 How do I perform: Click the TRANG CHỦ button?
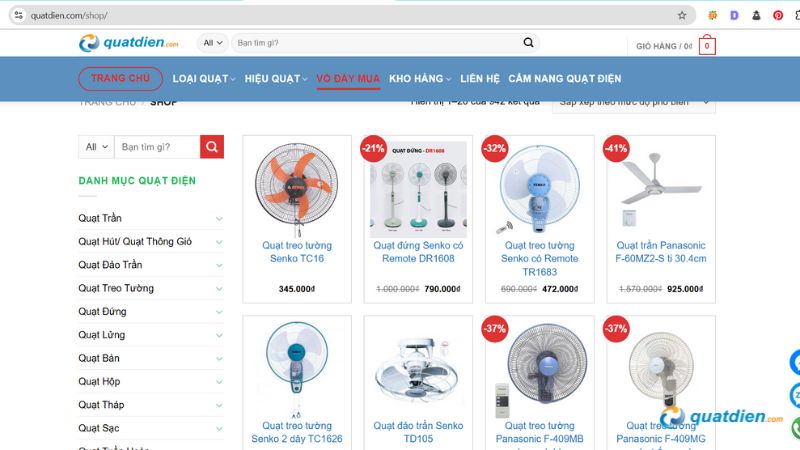click(x=120, y=79)
